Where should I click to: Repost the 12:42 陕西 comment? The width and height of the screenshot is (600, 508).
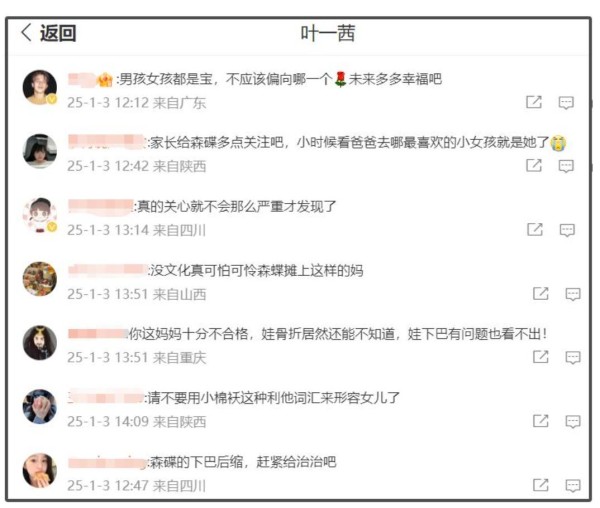pyautogui.click(x=534, y=166)
